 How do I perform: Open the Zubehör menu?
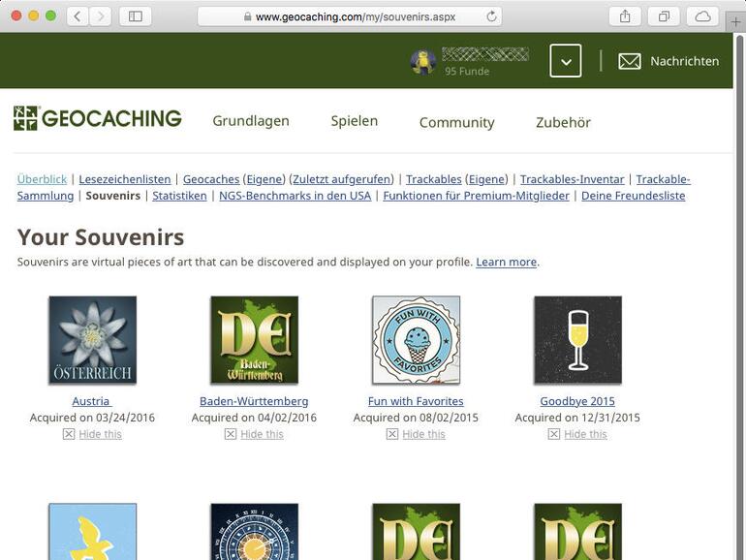(x=563, y=122)
